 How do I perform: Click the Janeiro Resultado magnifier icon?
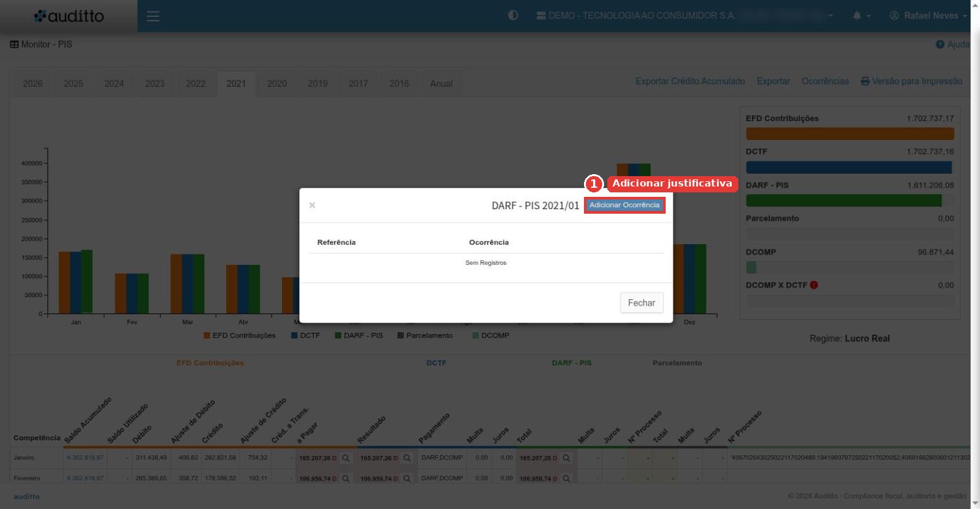(407, 458)
